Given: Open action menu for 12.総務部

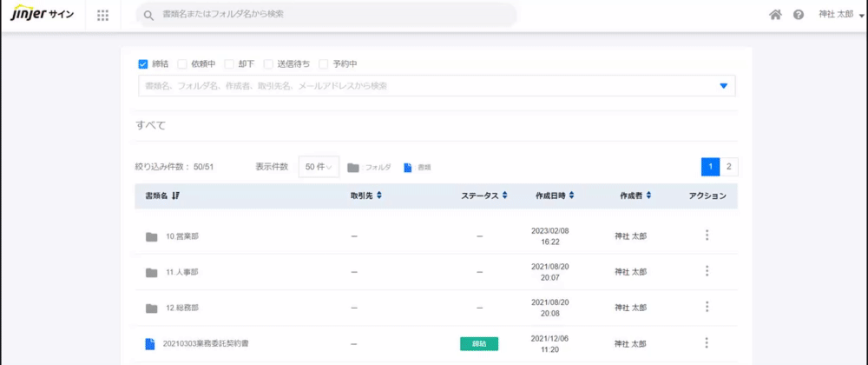Looking at the screenshot, I should 707,306.
